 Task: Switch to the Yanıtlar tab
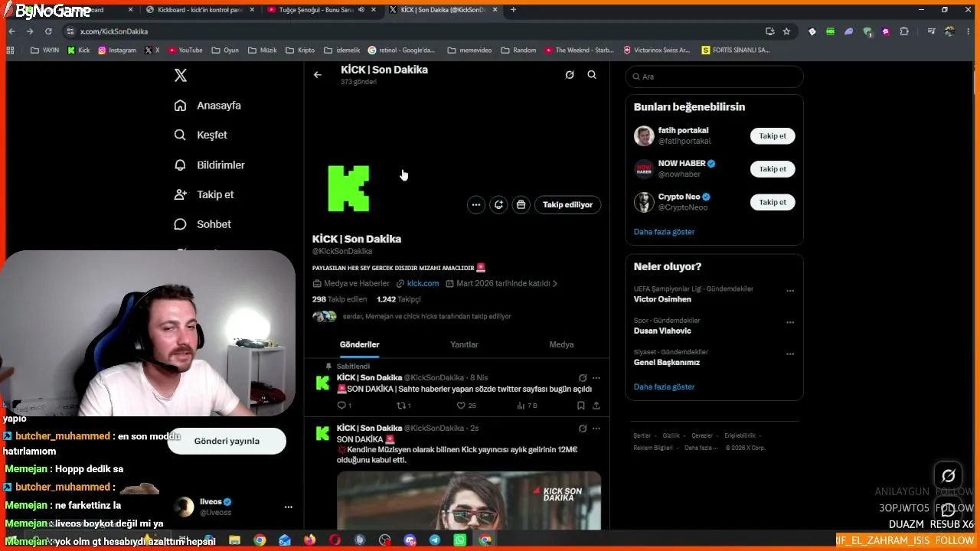[464, 344]
